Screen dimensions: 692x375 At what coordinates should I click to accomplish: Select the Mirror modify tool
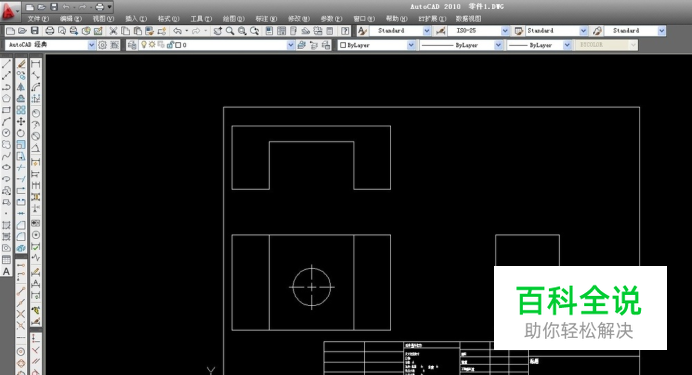21,87
